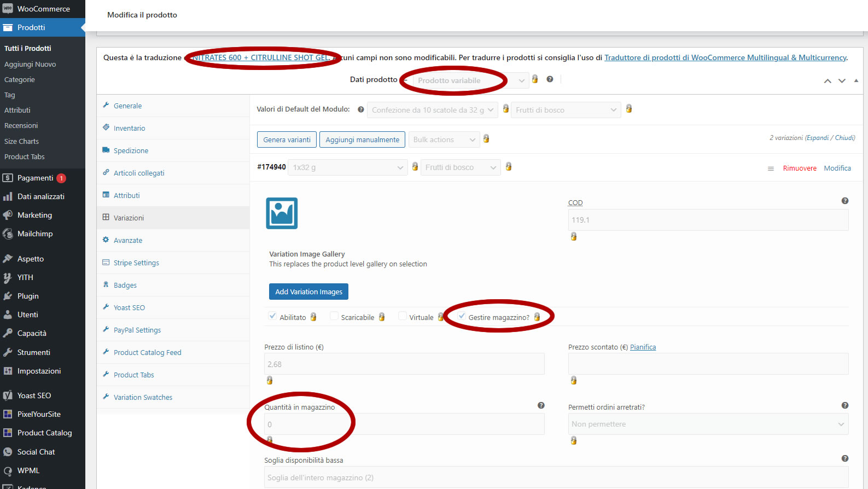Image resolution: width=868 pixels, height=489 pixels.
Task: Click the WooCommerce logo icon in sidebar
Action: coord(8,9)
